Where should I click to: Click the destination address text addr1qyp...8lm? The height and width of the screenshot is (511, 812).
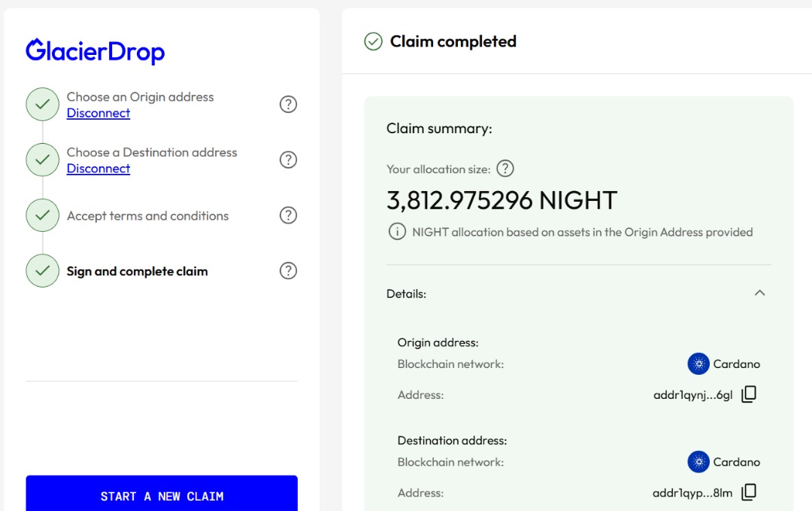tap(692, 493)
